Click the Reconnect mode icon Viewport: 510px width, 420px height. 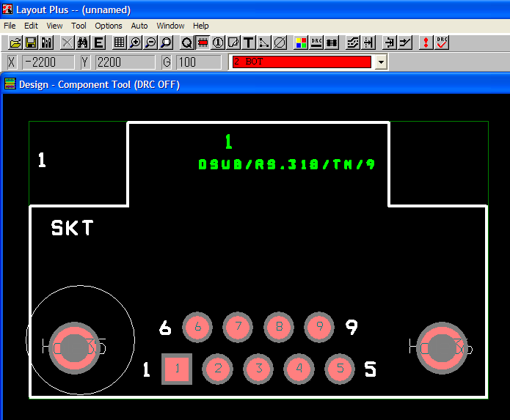point(332,43)
